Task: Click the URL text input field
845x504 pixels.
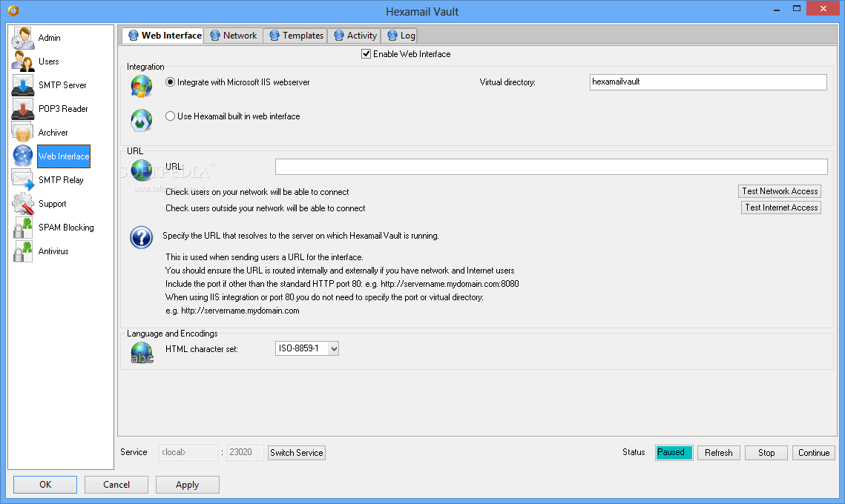Action: tap(551, 166)
